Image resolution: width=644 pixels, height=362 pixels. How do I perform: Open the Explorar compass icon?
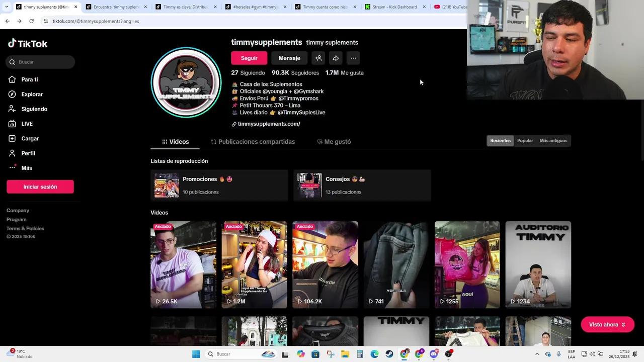point(13,94)
